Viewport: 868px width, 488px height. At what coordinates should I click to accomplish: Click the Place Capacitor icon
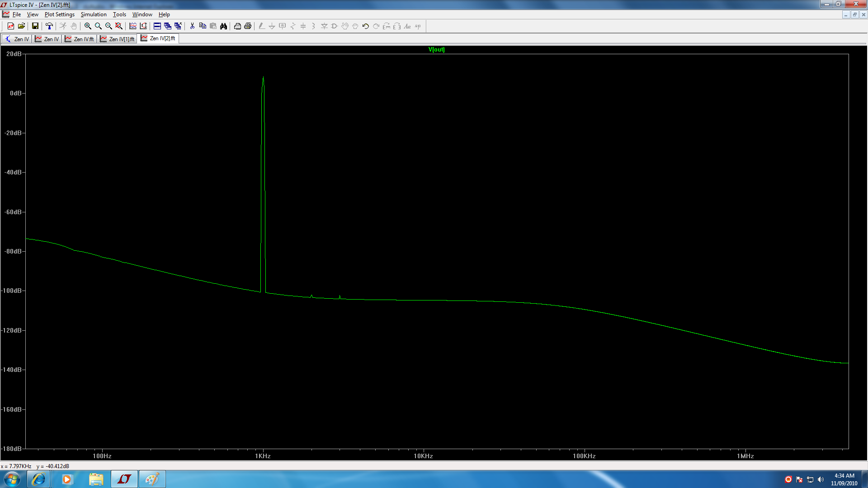[303, 26]
